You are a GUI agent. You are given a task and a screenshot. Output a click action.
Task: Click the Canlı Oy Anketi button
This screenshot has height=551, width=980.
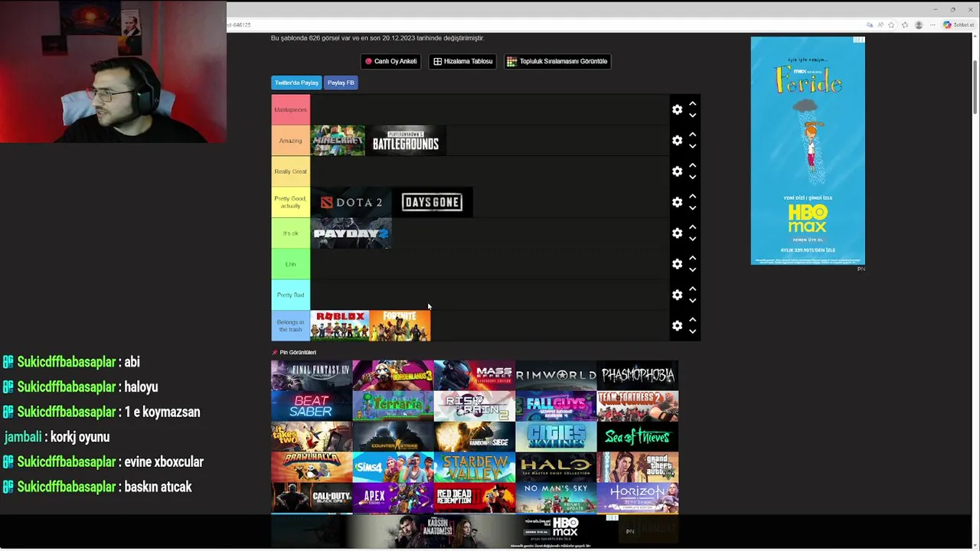[x=391, y=61]
